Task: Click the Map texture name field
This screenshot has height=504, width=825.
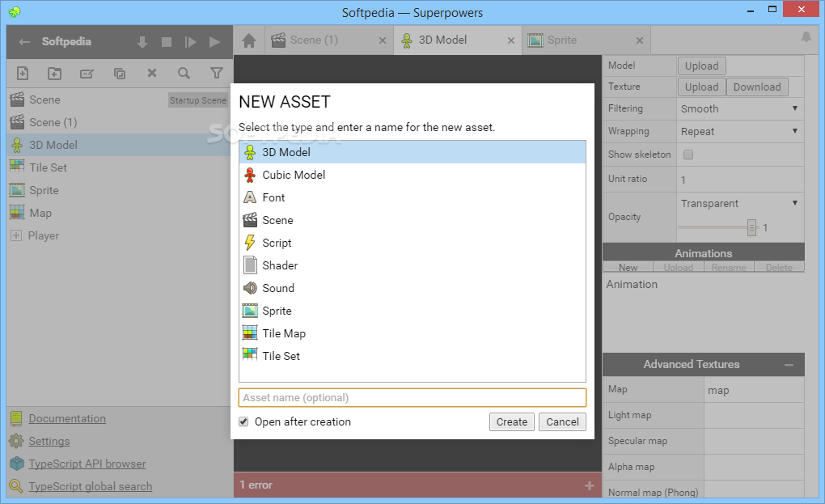Action: pos(754,391)
